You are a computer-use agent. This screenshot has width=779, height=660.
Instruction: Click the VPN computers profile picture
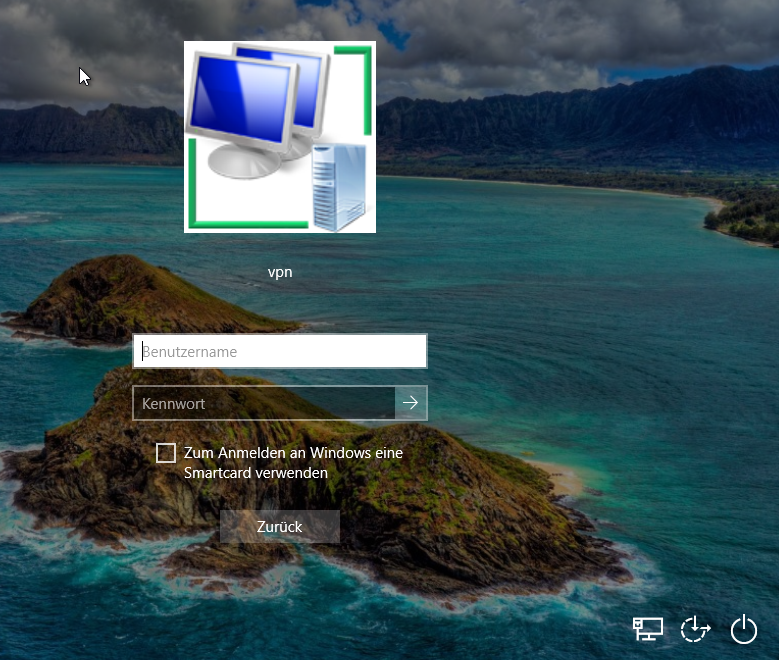280,137
